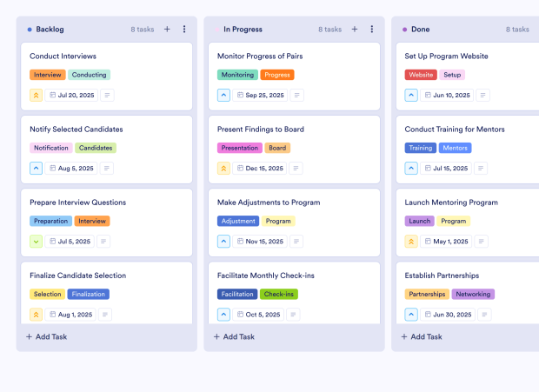Open description icon on Conduct Interviews card
539x392 pixels.
[x=107, y=96]
